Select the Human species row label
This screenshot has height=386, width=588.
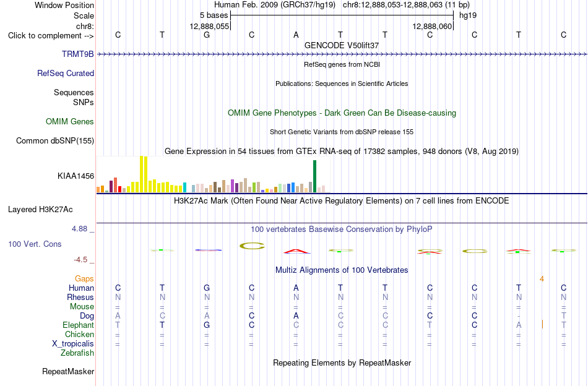pos(81,288)
